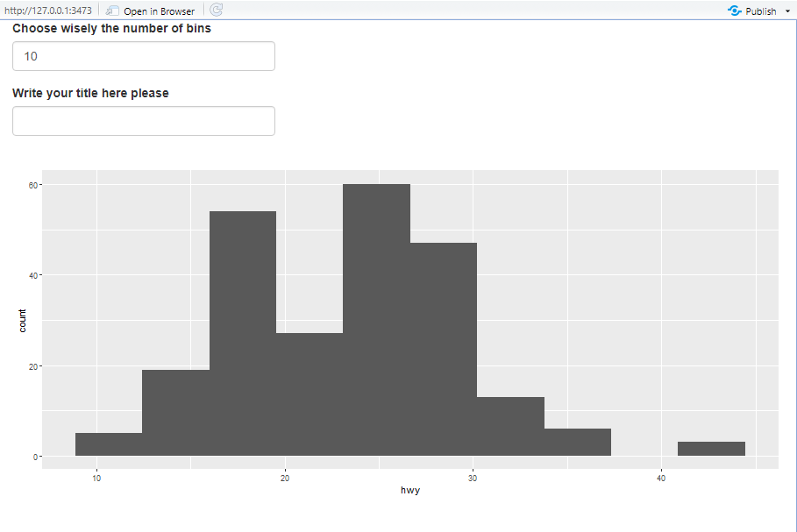The height and width of the screenshot is (532, 797).
Task: Click the 'Choose wisely the number of bins' label
Action: coord(111,28)
